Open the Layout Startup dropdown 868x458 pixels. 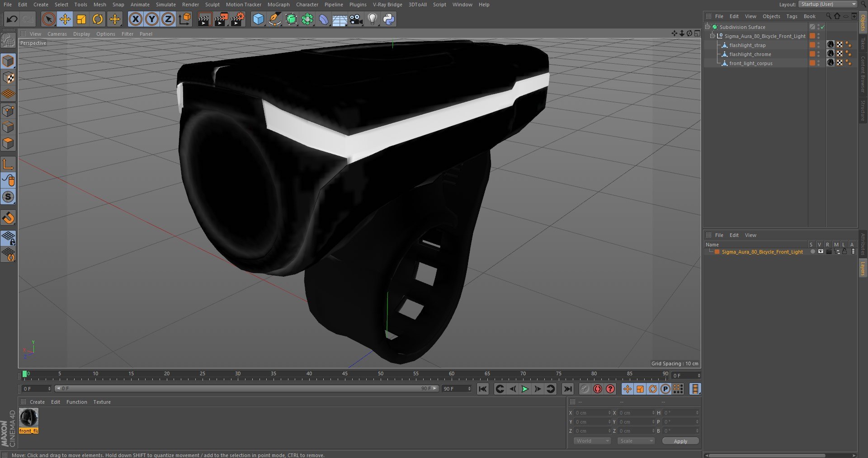[x=828, y=4]
